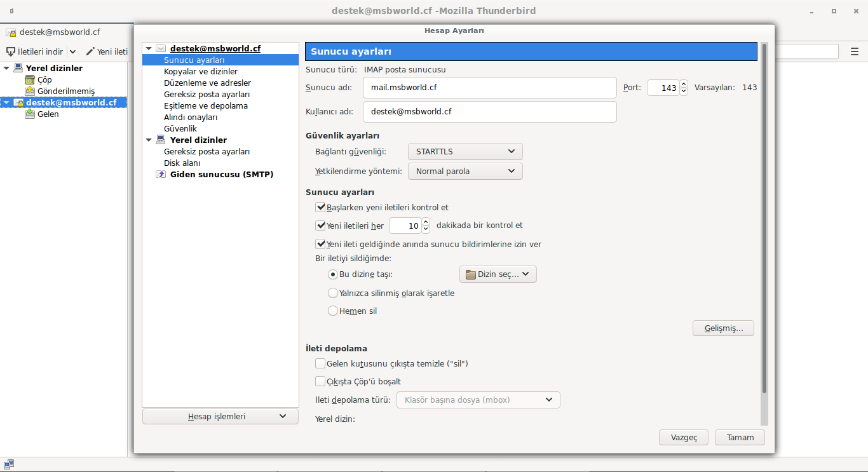Open the İleti depolama türü dropdown
This screenshot has height=472, width=868.
478,400
